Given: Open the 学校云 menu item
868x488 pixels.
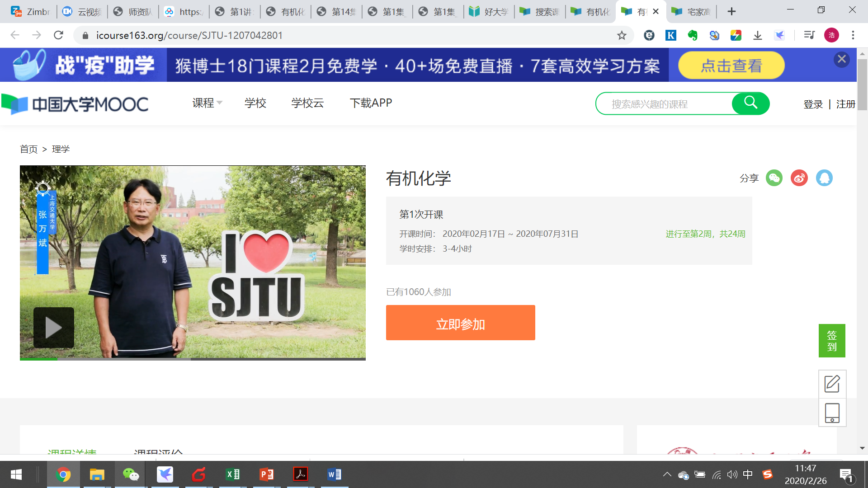Looking at the screenshot, I should point(307,103).
